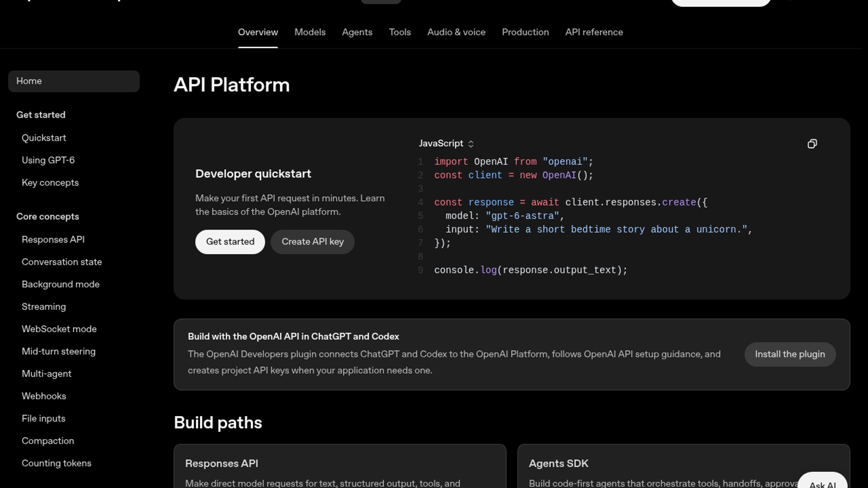Click the API Platform page title
The height and width of the screenshot is (488, 868).
(231, 85)
